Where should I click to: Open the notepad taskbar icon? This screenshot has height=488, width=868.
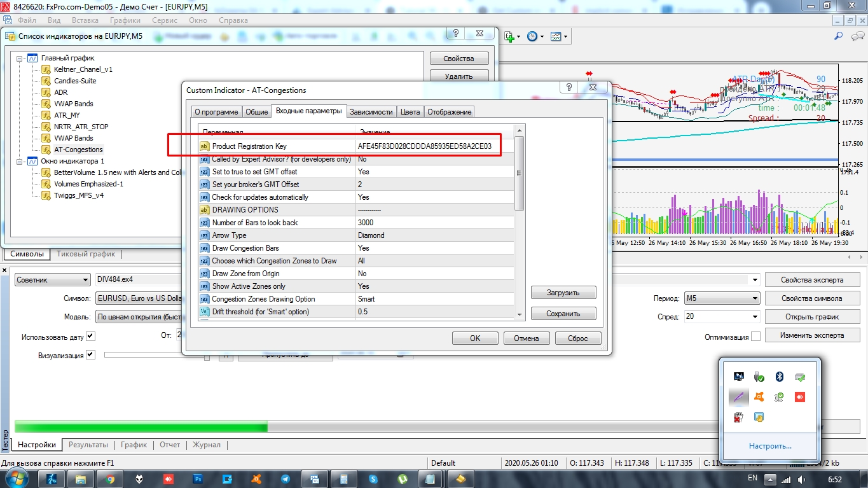click(432, 478)
